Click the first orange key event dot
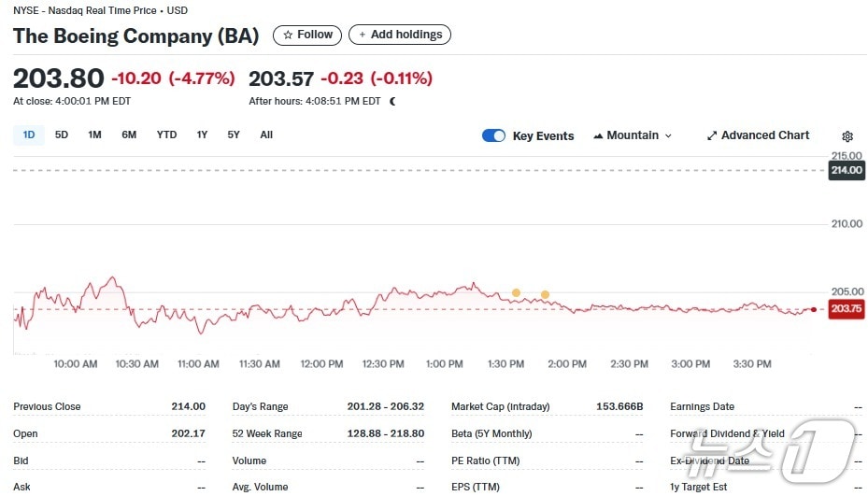 coord(516,293)
